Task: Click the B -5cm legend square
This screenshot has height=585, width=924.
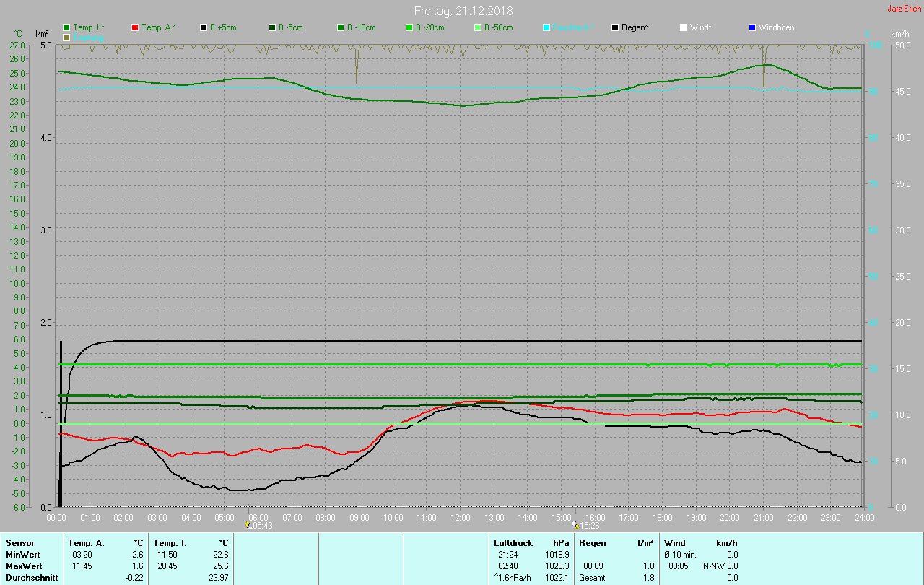Action: [x=272, y=27]
